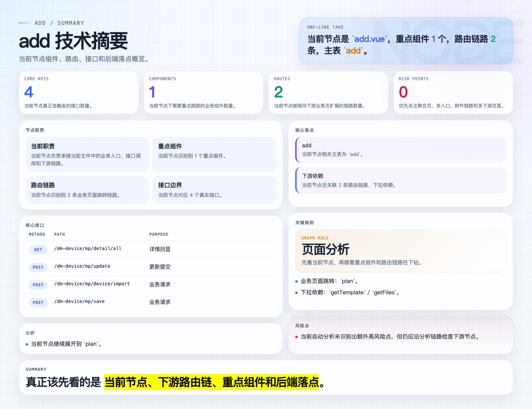The width and height of the screenshot is (532, 409).
Task: Click the GRAPH RULE label
Action: [x=315, y=238]
